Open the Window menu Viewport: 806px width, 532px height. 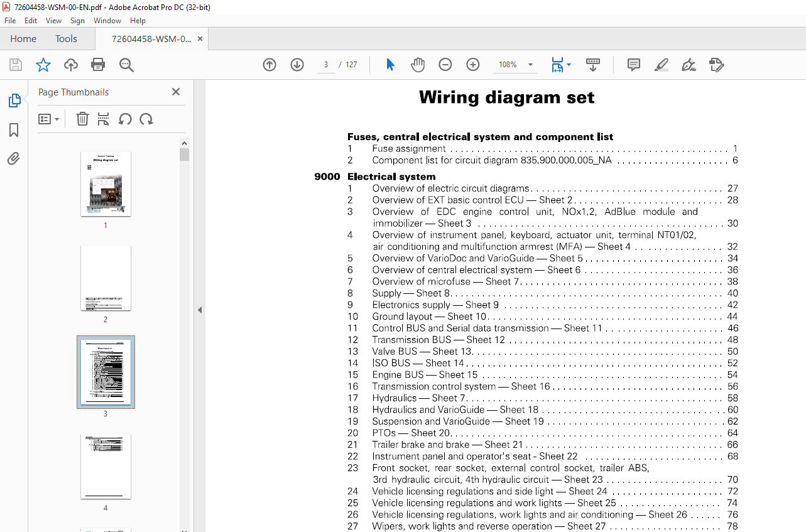(107, 21)
